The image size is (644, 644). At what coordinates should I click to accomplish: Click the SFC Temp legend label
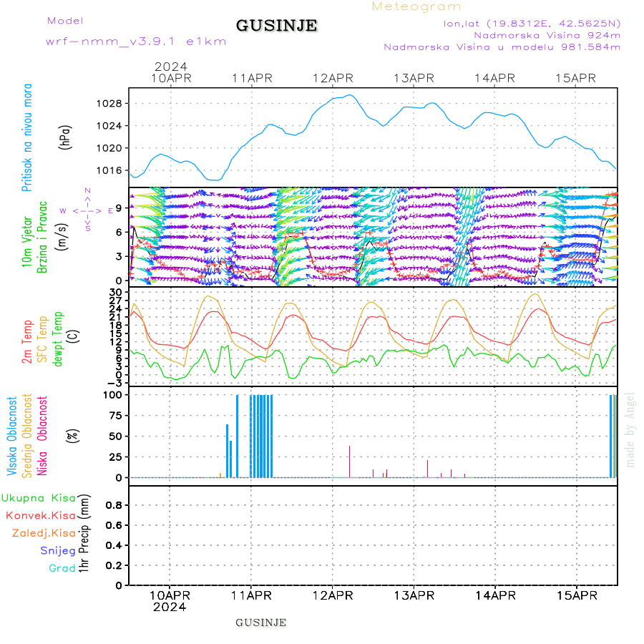pos(43,339)
